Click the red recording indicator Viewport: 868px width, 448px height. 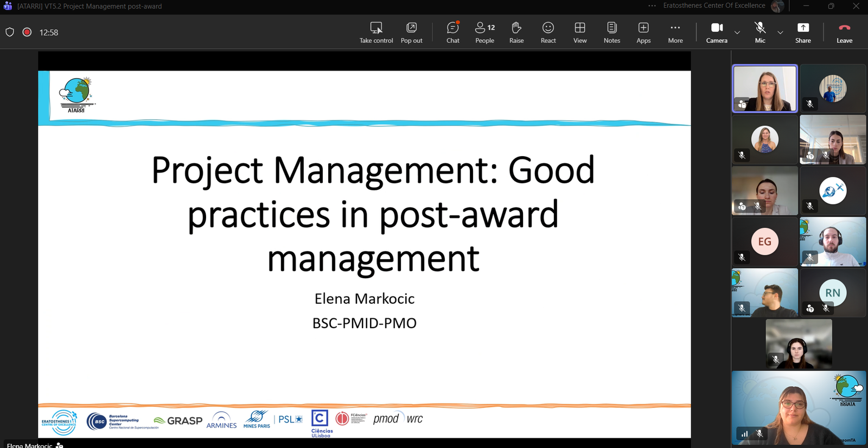coord(27,32)
